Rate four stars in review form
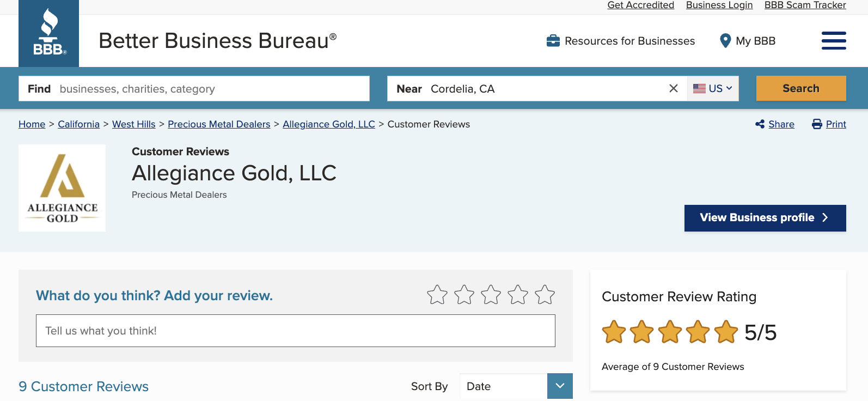 [518, 295]
